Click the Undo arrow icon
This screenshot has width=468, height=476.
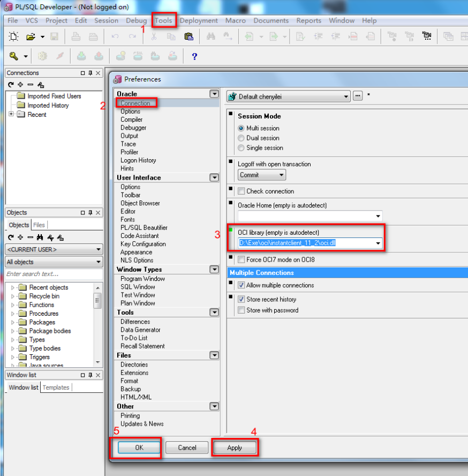click(x=115, y=36)
